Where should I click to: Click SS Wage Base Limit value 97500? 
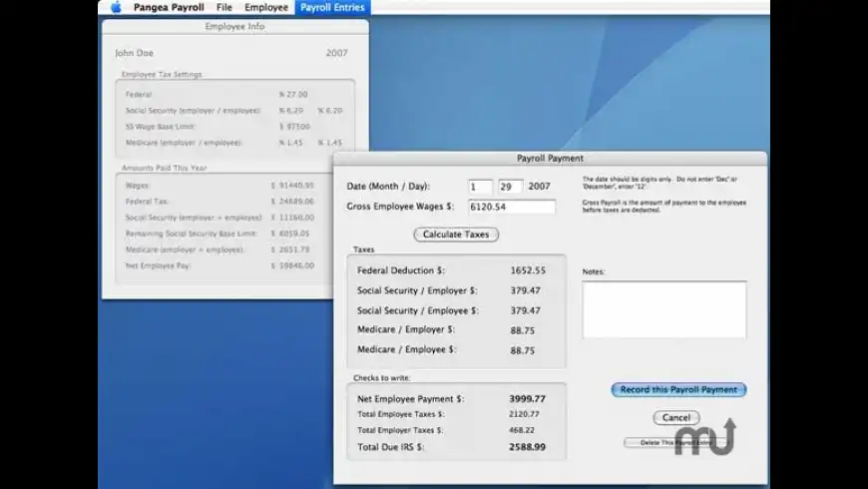tap(294, 127)
